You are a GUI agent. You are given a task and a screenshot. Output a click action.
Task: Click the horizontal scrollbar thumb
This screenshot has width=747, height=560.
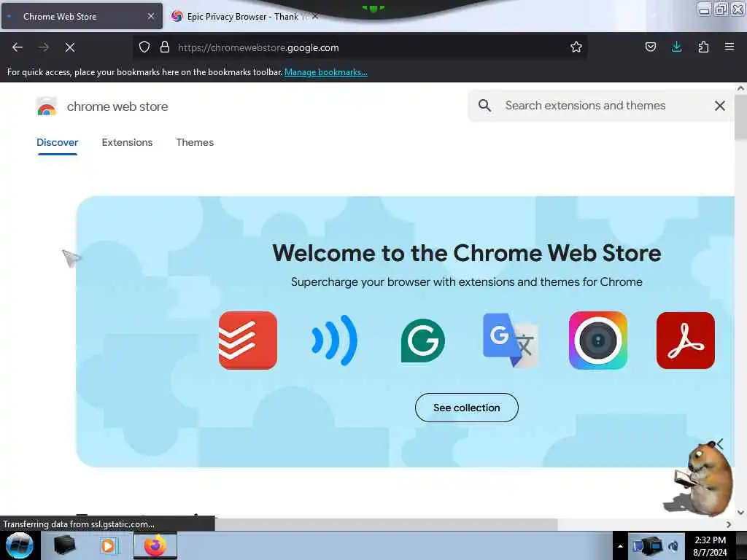pos(386,524)
